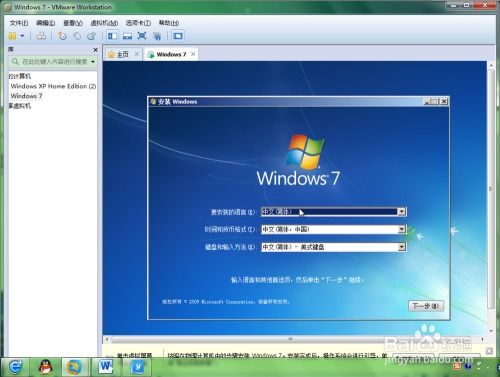Open the Word icon in the taskbar
500x377 pixels.
106,367
